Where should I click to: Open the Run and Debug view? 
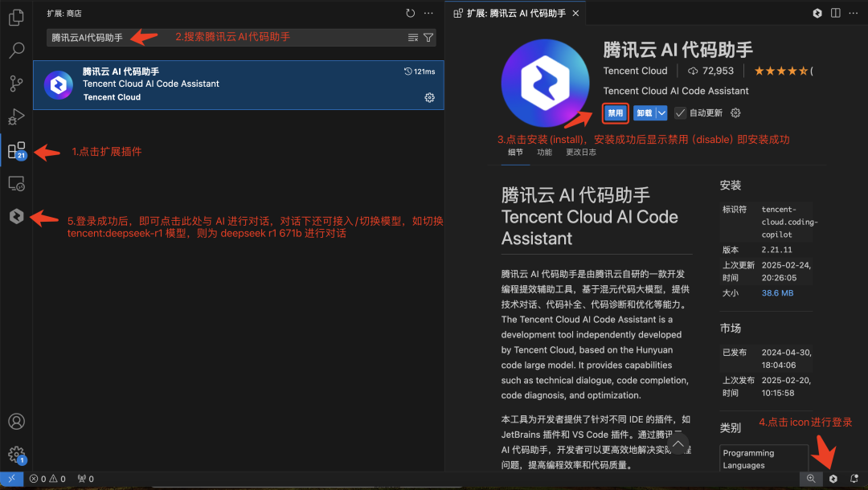tap(17, 116)
